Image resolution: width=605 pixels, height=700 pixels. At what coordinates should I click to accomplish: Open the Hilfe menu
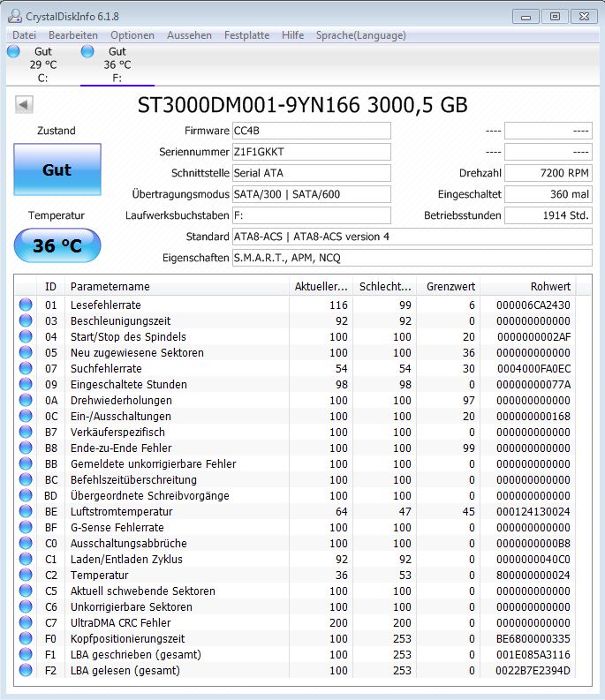coord(292,35)
